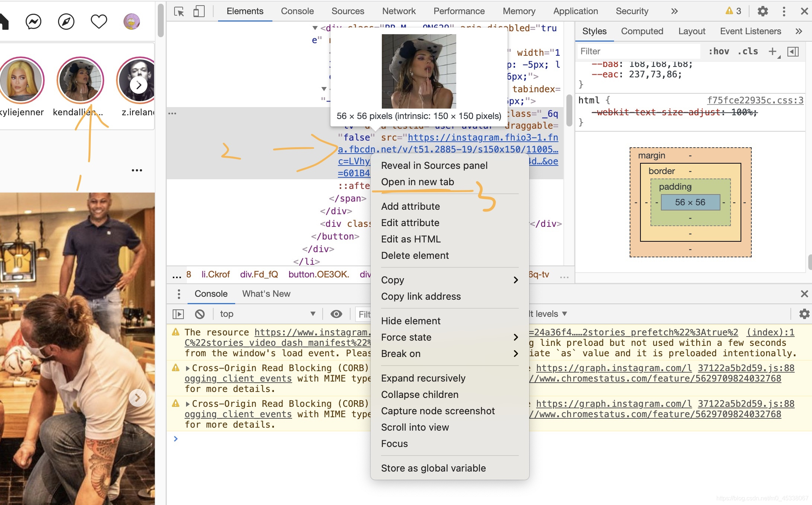Switch to the Computed tab

pyautogui.click(x=642, y=31)
